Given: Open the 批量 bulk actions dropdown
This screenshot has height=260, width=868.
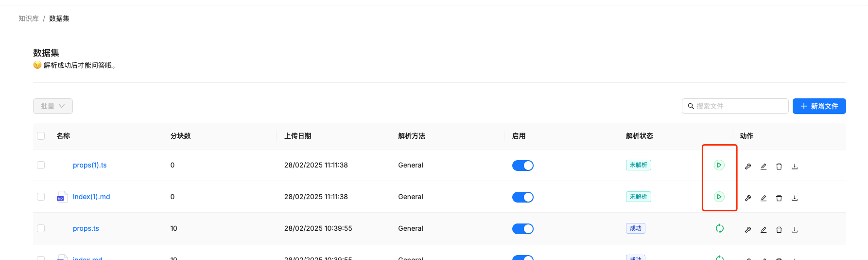Looking at the screenshot, I should click(53, 106).
